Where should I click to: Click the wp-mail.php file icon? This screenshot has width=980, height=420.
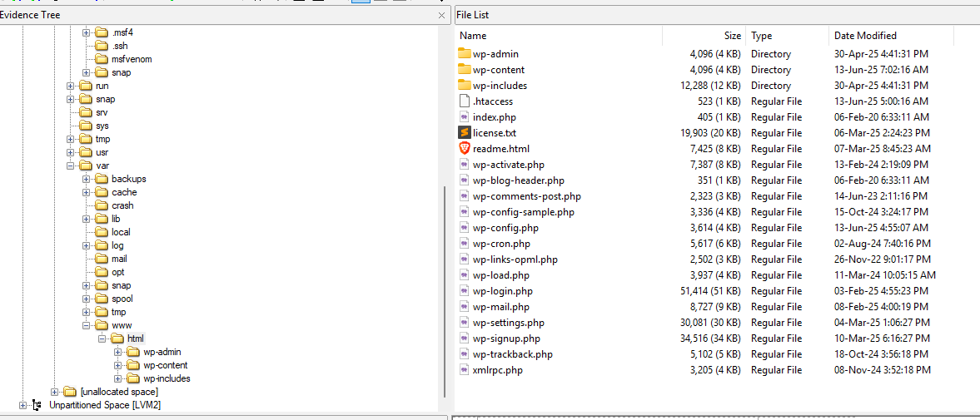(464, 307)
